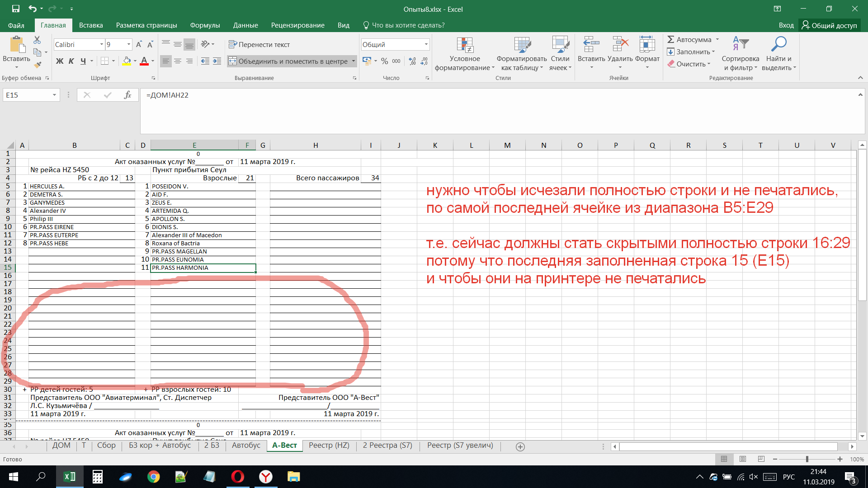This screenshot has height=488, width=868.
Task: Open Format cells menu in Cells group
Action: tap(647, 53)
